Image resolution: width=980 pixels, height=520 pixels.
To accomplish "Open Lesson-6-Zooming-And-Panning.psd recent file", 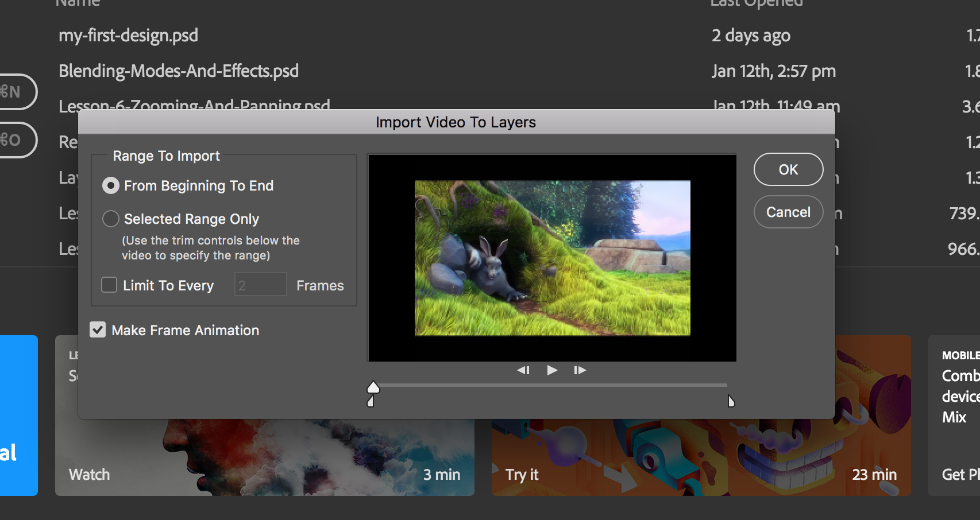I will click(x=194, y=104).
